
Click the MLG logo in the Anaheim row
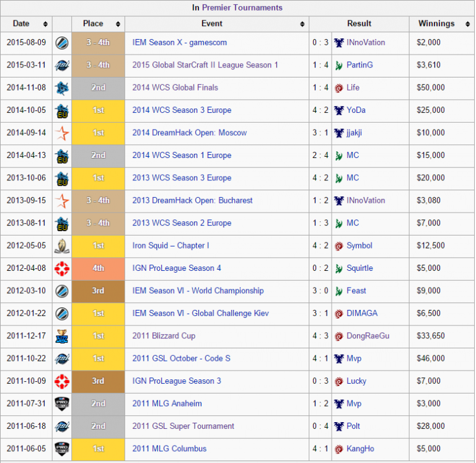point(61,403)
